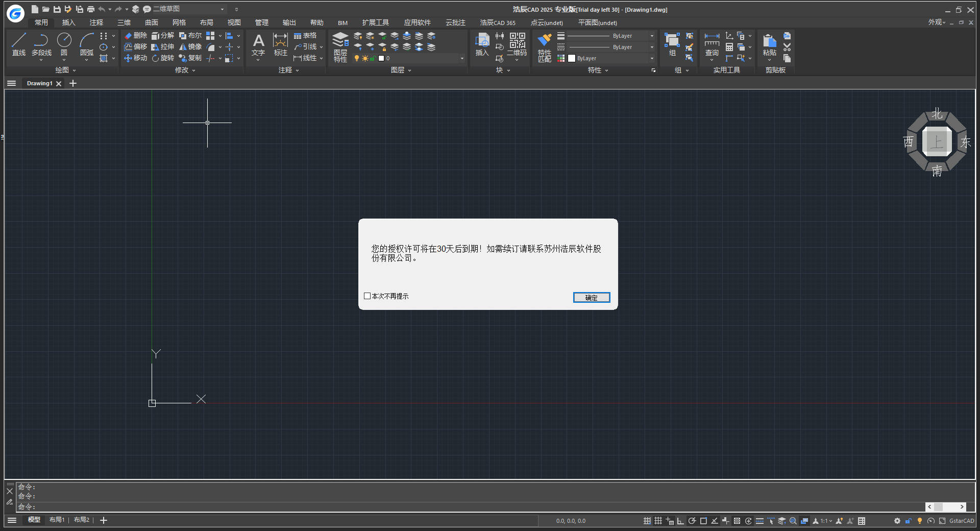The width and height of the screenshot is (980, 531).
Task: Click the 布尔 (Boolean) tool
Action: click(190, 36)
